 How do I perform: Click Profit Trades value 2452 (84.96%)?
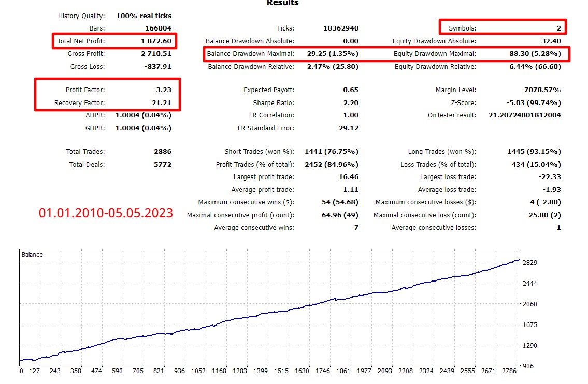tap(332, 164)
